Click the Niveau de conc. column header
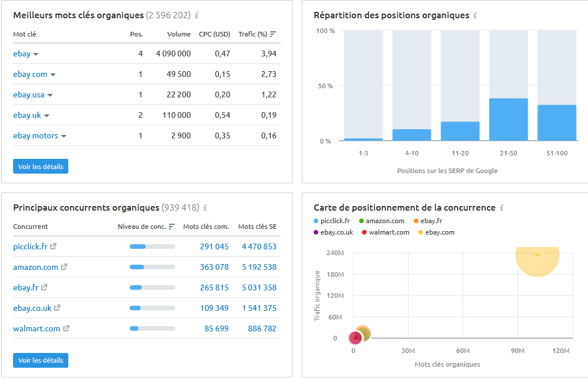This screenshot has width=588, height=378. click(x=142, y=227)
